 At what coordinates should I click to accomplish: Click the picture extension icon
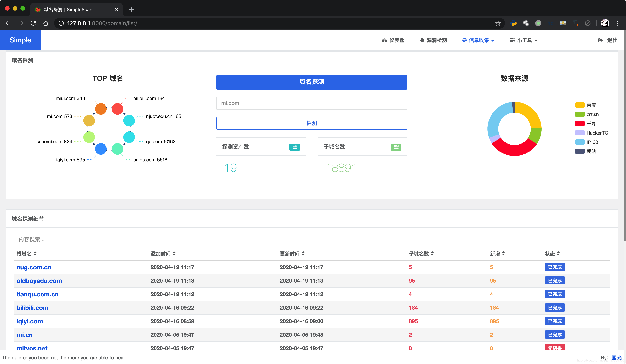click(563, 23)
